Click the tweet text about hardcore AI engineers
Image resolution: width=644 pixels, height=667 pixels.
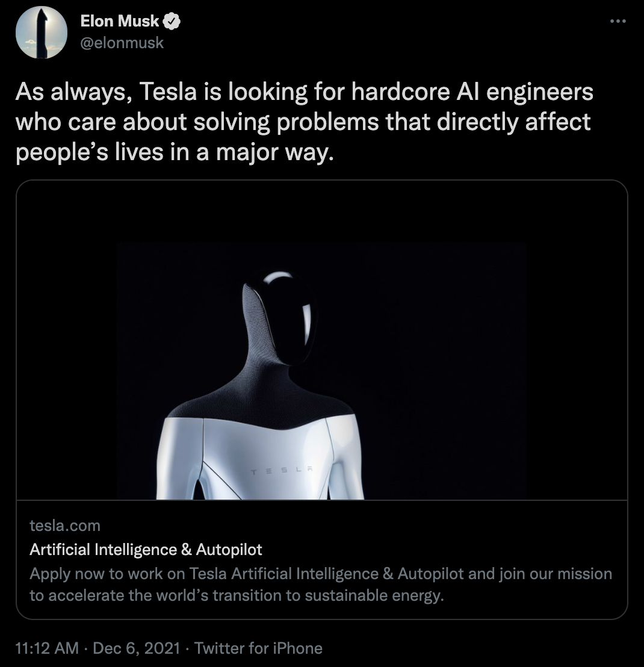pyautogui.click(x=301, y=121)
